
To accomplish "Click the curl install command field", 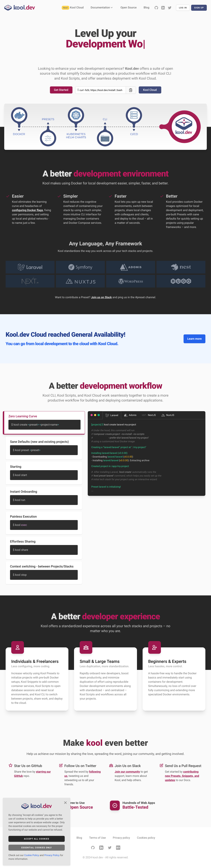I will coord(101,90).
